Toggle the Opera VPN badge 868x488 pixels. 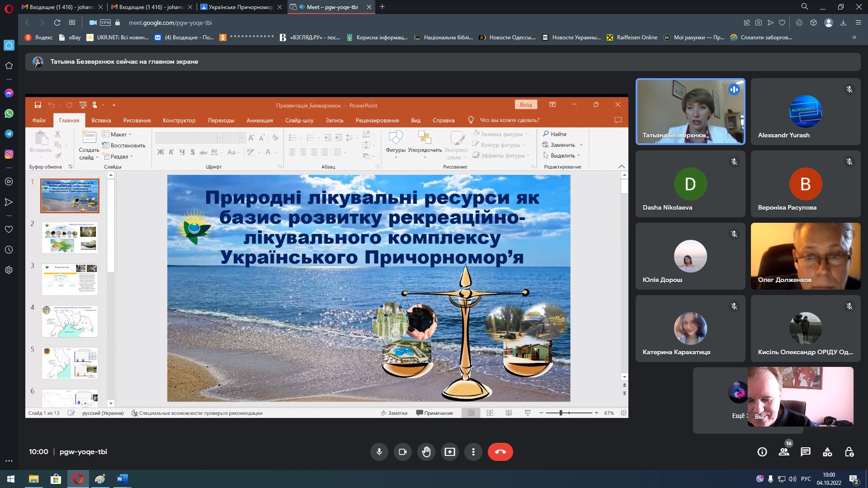click(105, 23)
